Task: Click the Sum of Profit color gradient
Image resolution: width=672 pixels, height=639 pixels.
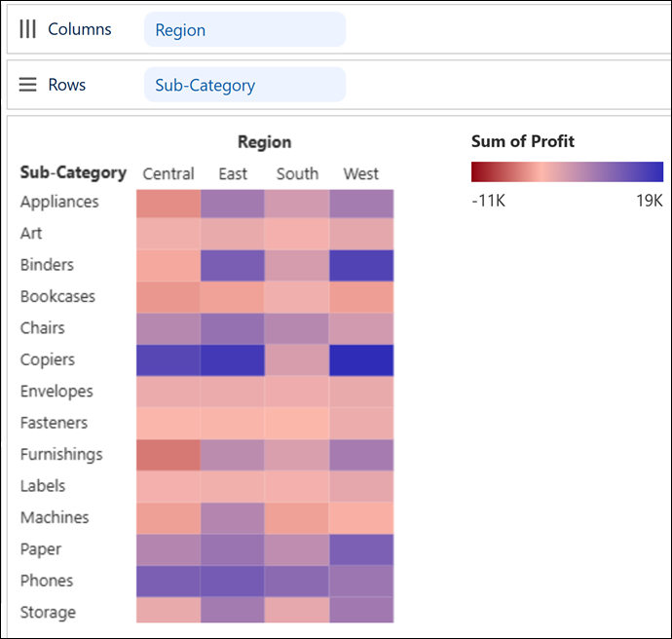Action: coord(567,171)
